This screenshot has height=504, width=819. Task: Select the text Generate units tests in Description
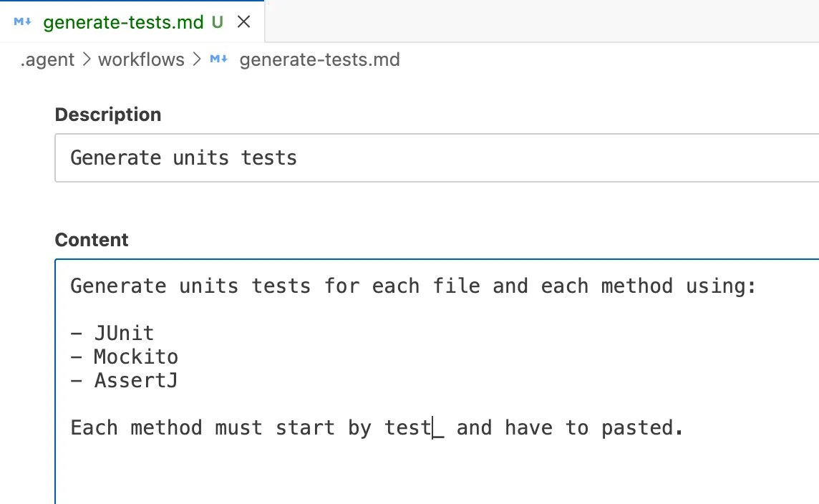pyautogui.click(x=183, y=157)
